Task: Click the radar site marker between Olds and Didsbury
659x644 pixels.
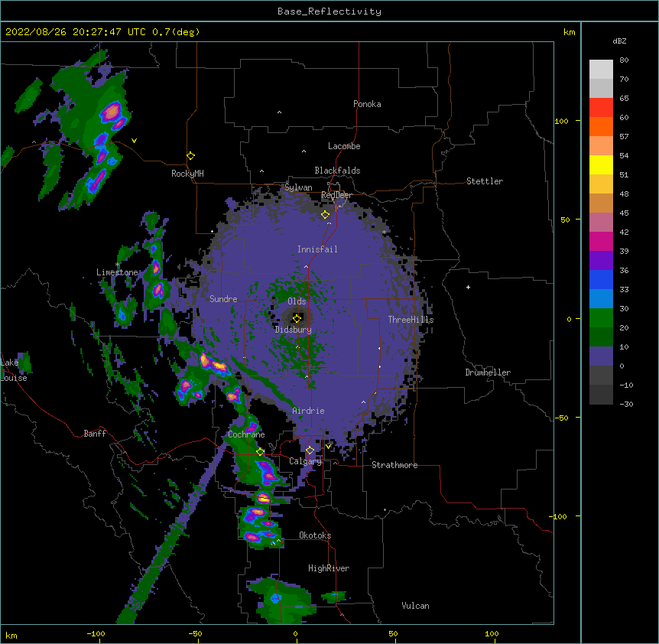Action: click(x=297, y=318)
